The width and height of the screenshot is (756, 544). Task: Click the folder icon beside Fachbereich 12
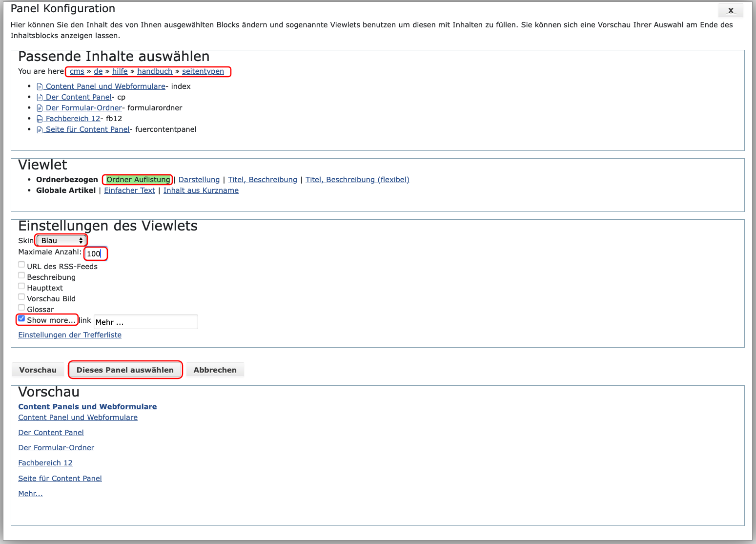[40, 119]
